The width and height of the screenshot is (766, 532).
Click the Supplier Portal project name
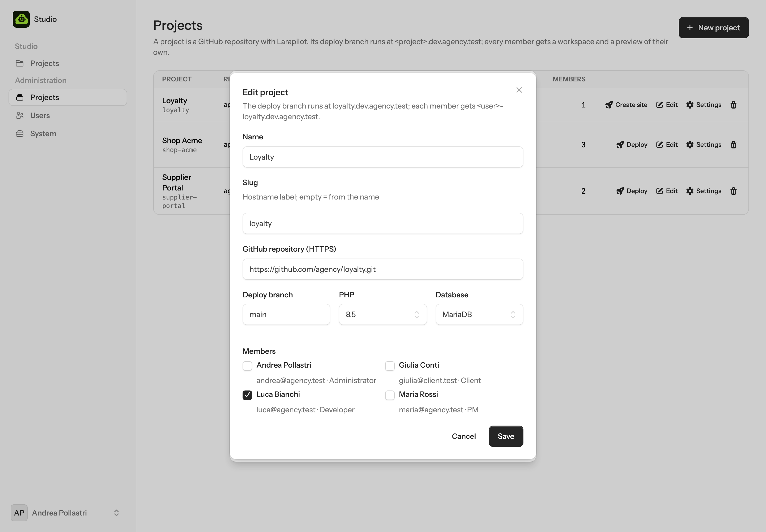pyautogui.click(x=177, y=182)
